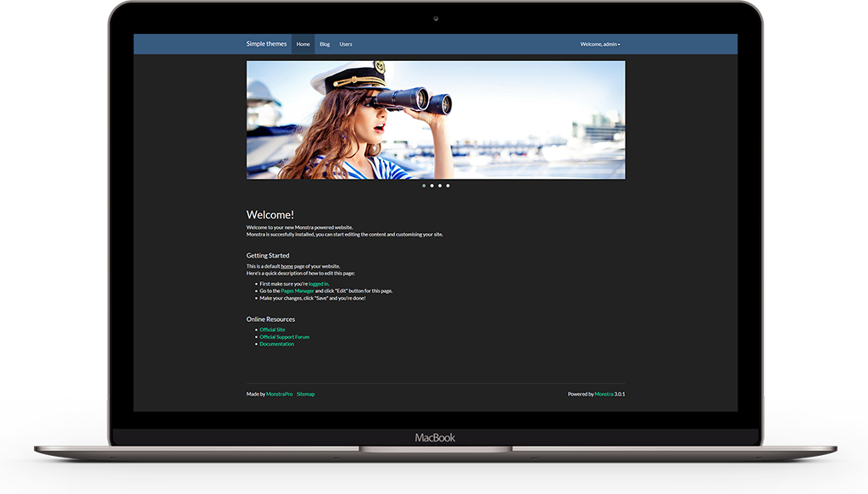Select the Home navigation tab
Viewport: 868px width, 494px height.
[x=303, y=44]
